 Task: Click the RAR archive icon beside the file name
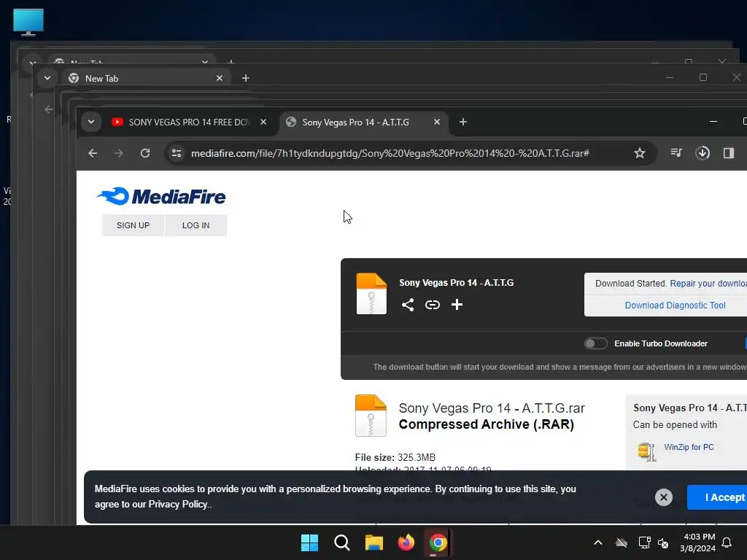(x=371, y=416)
